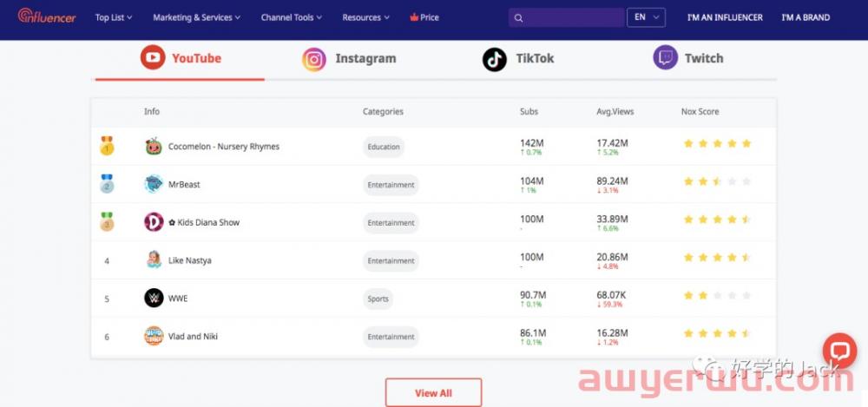Click the silver second-place medal icon
The image size is (868, 407).
[x=107, y=184]
